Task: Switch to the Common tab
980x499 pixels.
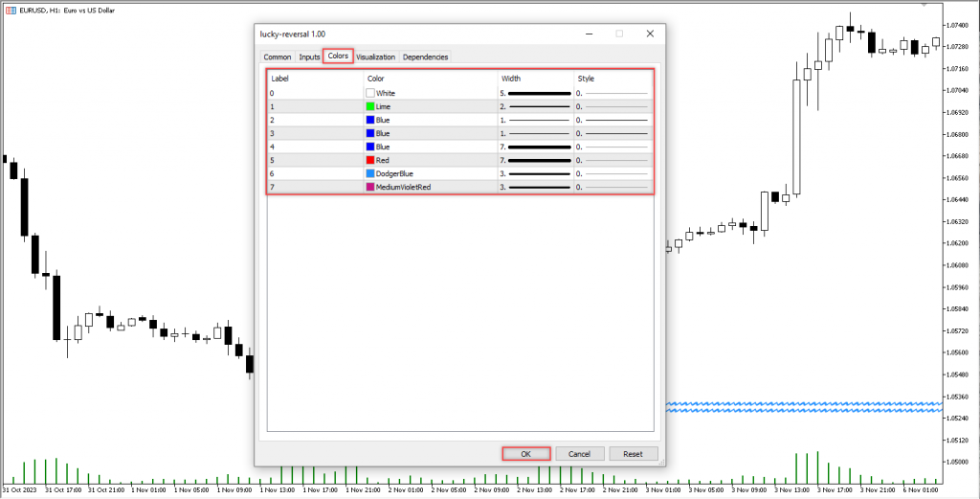Action: click(x=277, y=57)
